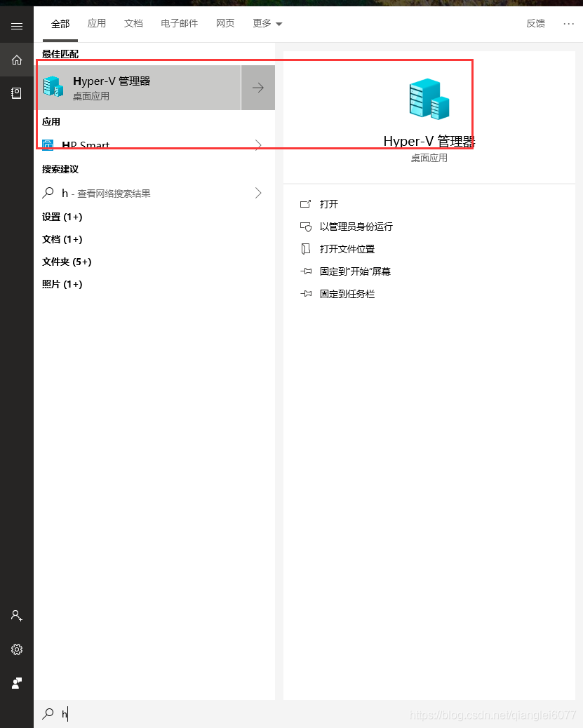Image resolution: width=583 pixels, height=728 pixels.
Task: Switch to the 全部 tab
Action: coord(60,23)
